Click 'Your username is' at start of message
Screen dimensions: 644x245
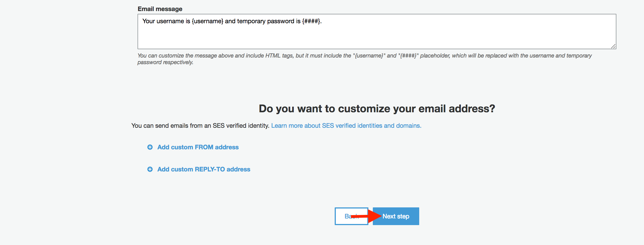166,21
